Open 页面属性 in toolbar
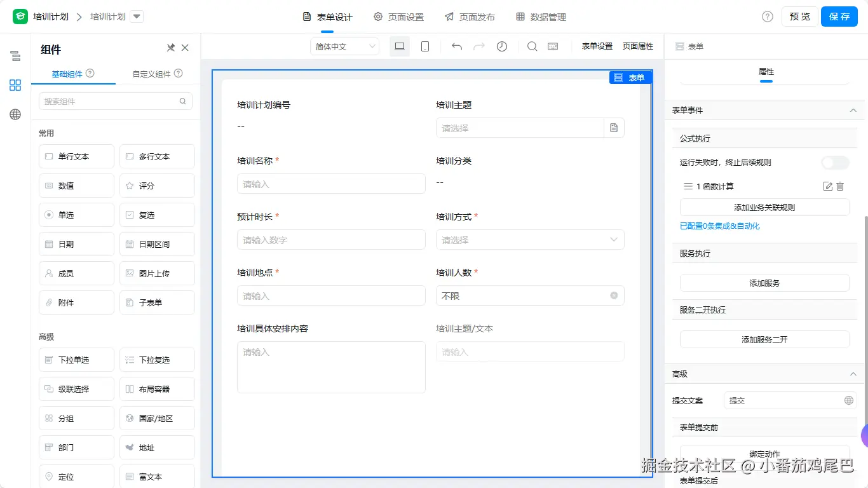 pos(638,46)
